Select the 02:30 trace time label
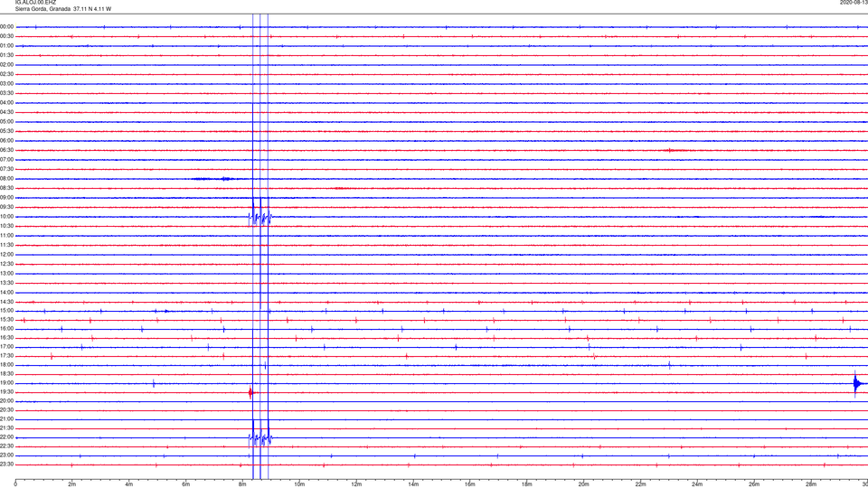 pos(7,73)
